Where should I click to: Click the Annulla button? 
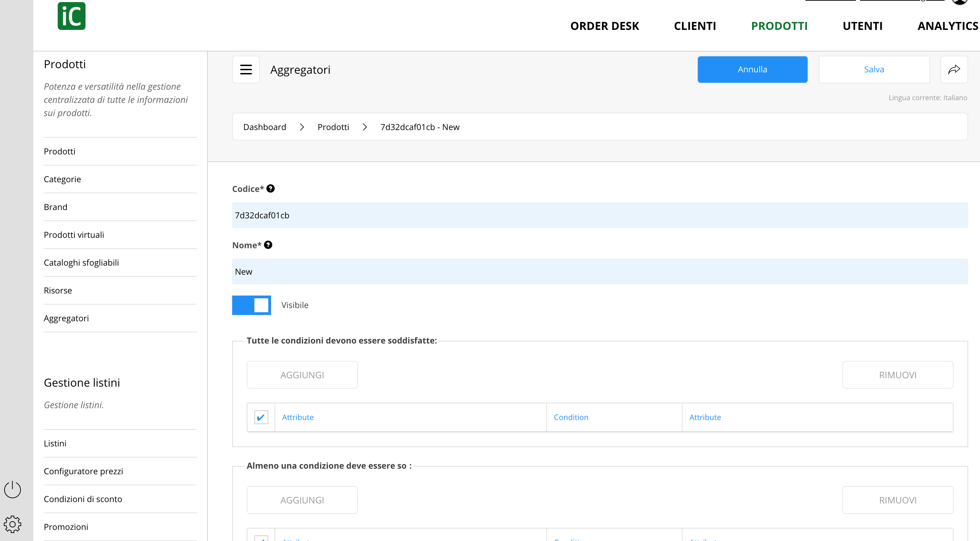coord(752,70)
